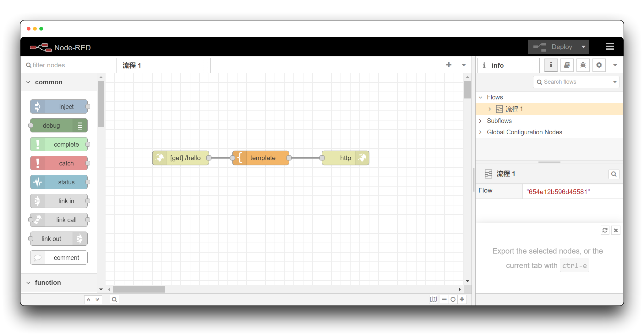
Task: Click the palette vertical scrollbar thumb
Action: [x=101, y=104]
